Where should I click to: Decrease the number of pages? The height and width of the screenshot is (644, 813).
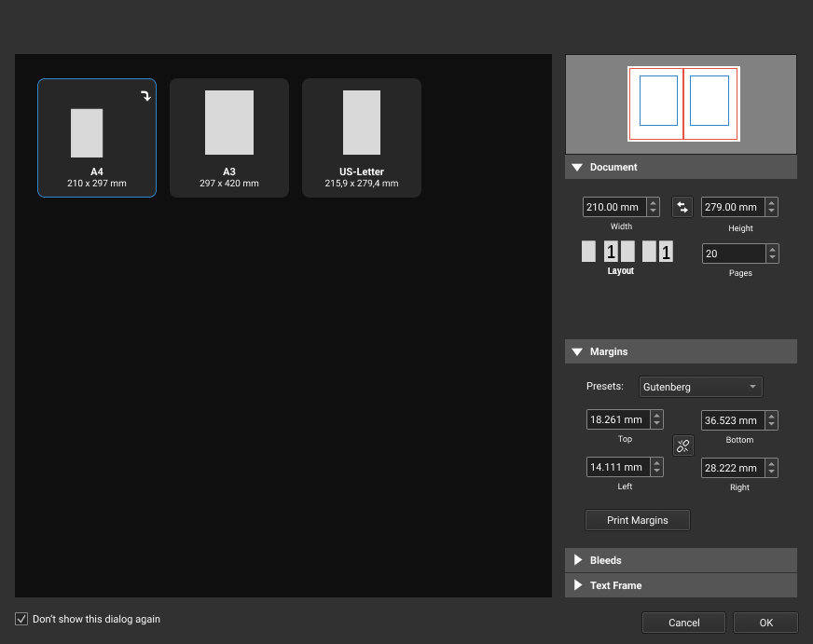click(771, 258)
